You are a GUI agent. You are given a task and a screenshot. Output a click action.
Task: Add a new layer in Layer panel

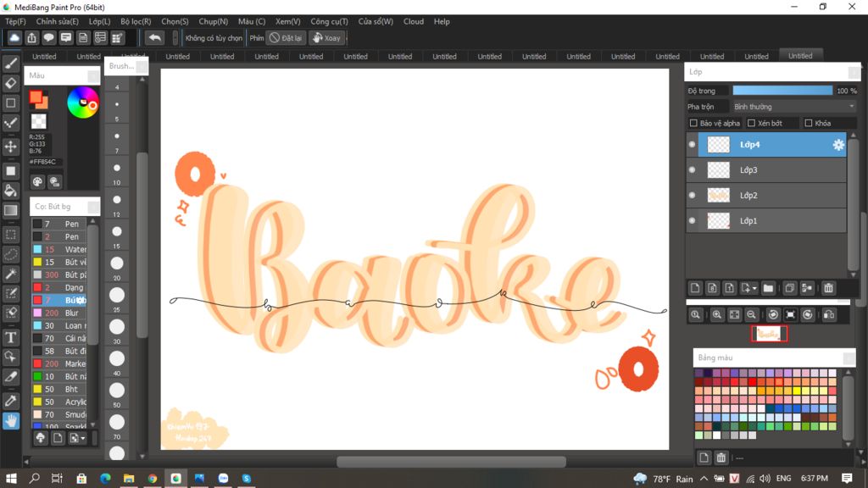point(695,288)
